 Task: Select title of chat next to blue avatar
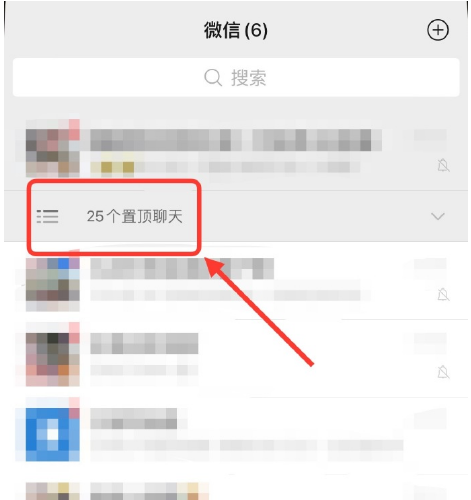click(x=134, y=418)
